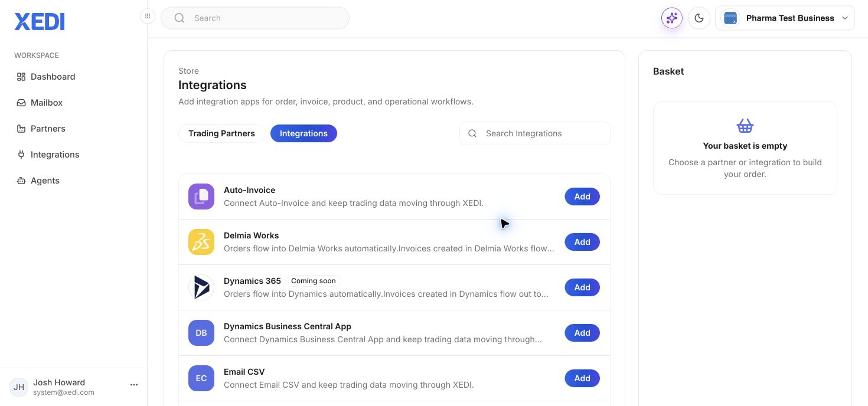868x406 pixels.
Task: Add the Email CSV integration
Action: click(582, 378)
